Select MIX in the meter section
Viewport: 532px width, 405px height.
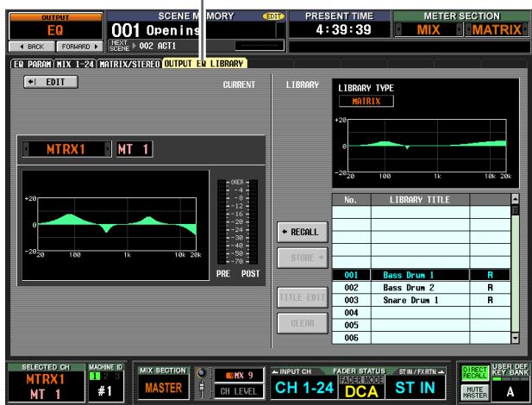pyautogui.click(x=429, y=30)
